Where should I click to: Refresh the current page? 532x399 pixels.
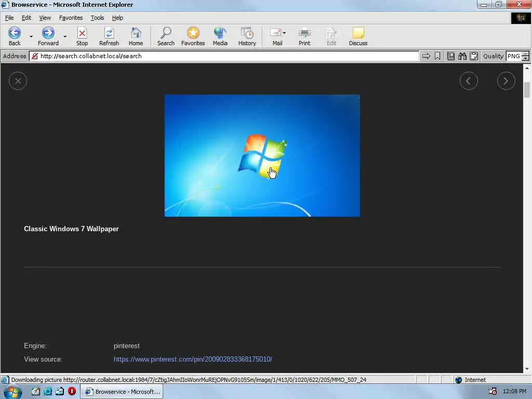[x=109, y=36]
